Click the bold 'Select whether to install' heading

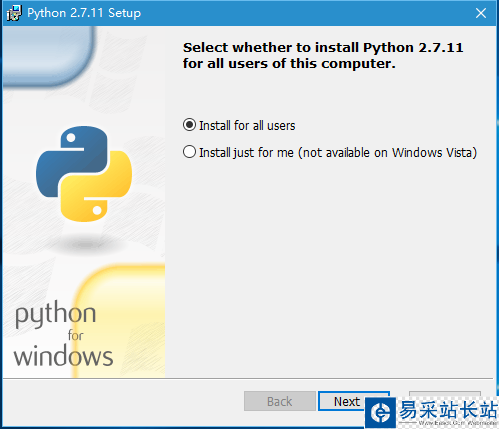(323, 55)
